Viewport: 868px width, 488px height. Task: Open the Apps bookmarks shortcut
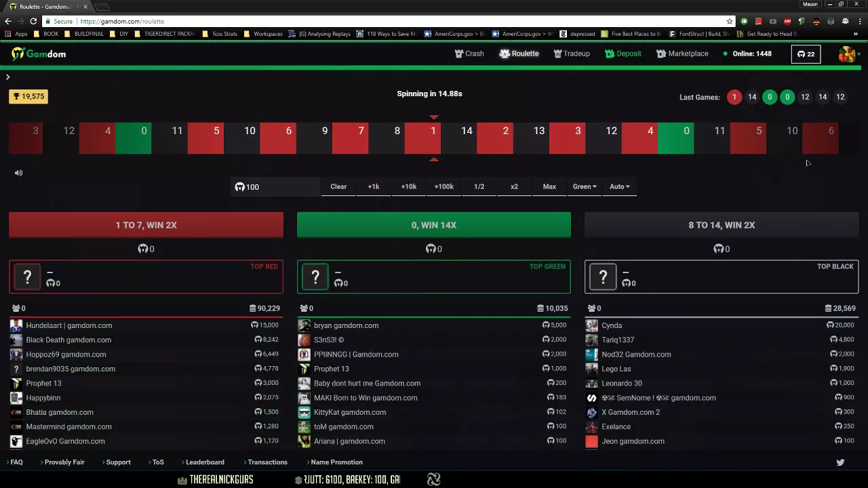(x=16, y=34)
